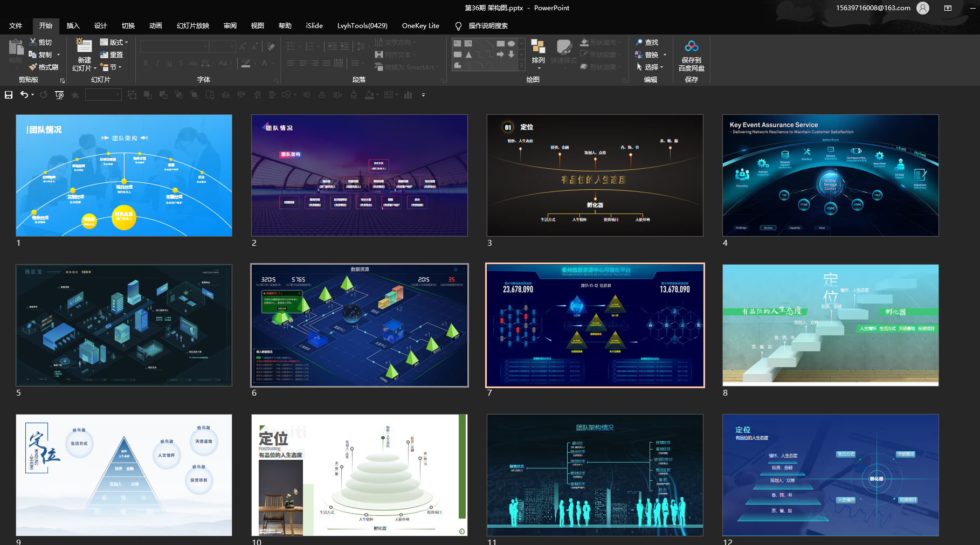Select the right arrow shape in gallery
The width and height of the screenshot is (980, 545).
(501, 54)
